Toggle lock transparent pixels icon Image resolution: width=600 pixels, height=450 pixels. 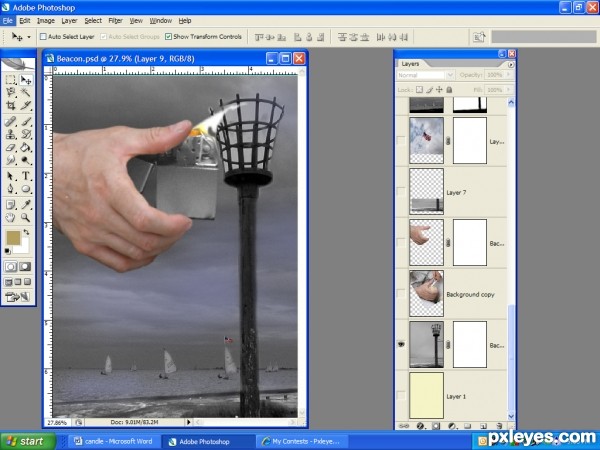click(x=419, y=90)
